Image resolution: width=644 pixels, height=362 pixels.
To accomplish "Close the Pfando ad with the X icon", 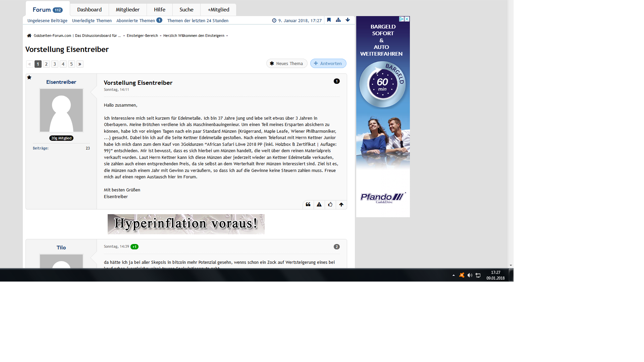I will pyautogui.click(x=407, y=19).
